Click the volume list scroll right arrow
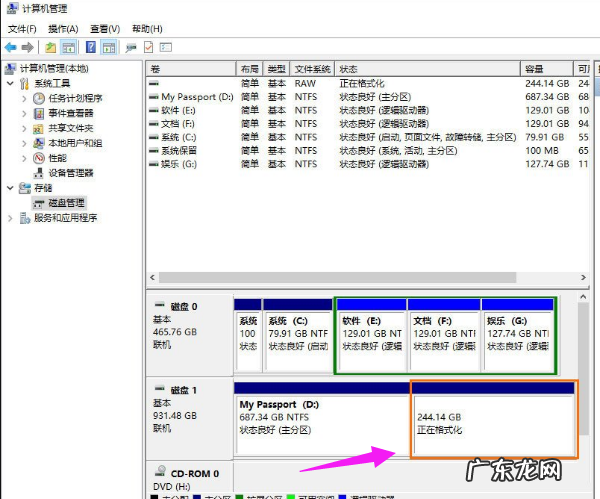 [x=583, y=277]
